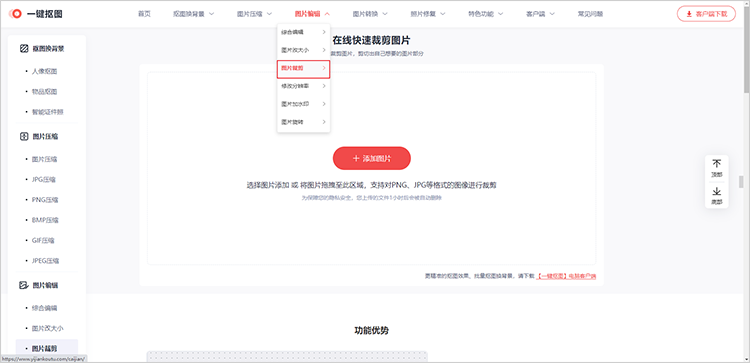
Task: Click the 底部 go-to-bottom arrow icon
Action: [717, 191]
